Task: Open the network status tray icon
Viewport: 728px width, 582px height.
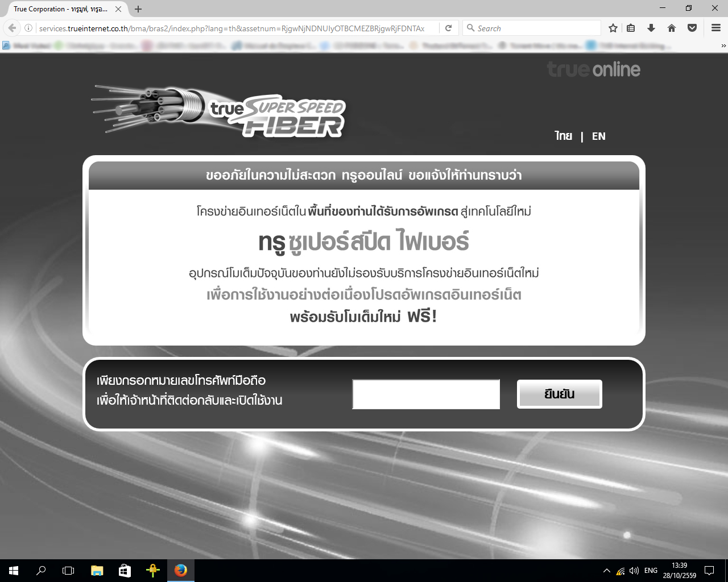Action: point(621,571)
